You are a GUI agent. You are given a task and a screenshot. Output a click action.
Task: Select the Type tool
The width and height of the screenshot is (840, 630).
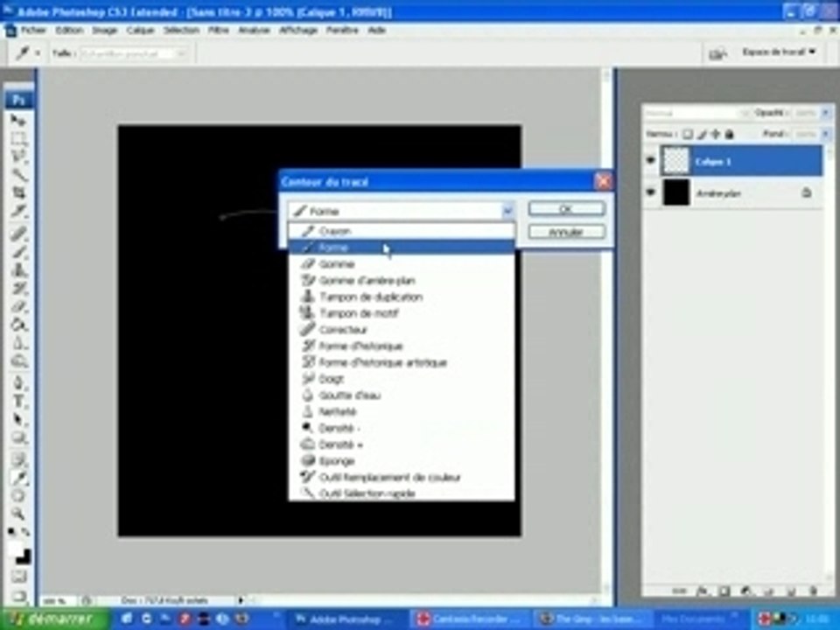tap(18, 402)
